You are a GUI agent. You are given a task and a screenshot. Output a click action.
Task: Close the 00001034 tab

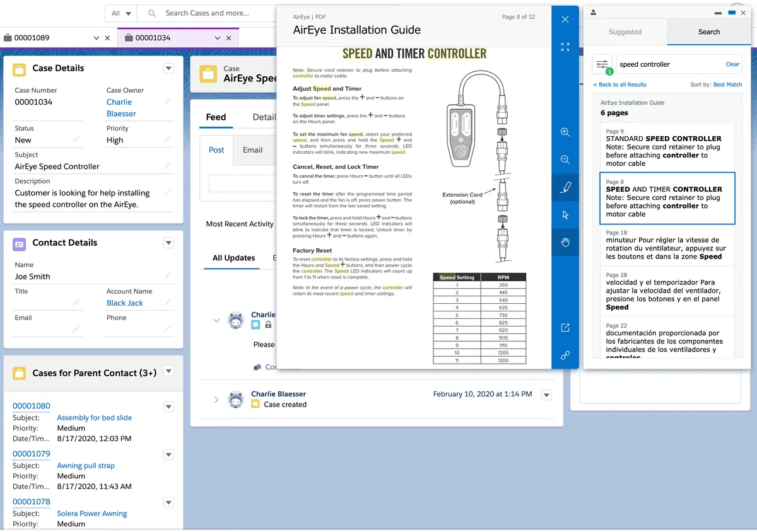(228, 38)
